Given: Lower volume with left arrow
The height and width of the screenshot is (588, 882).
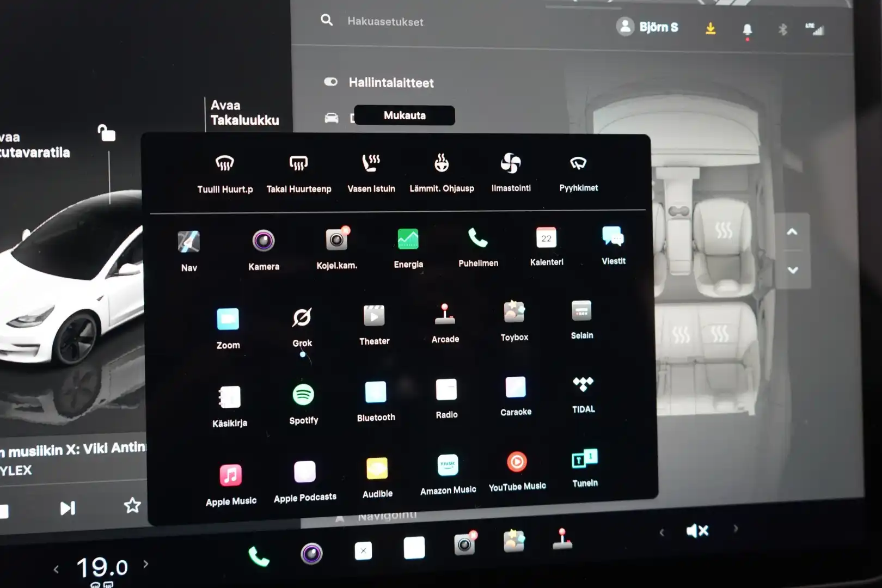Looking at the screenshot, I should (661, 532).
